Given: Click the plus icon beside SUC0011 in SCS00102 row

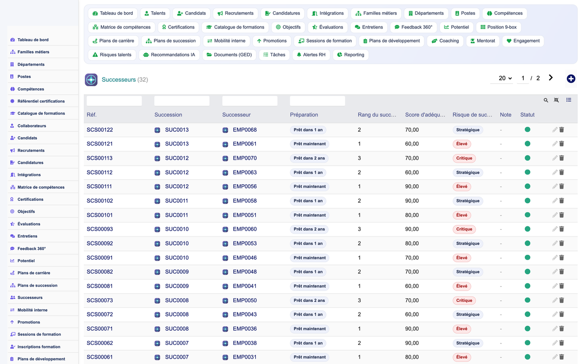Looking at the screenshot, I should (x=157, y=201).
